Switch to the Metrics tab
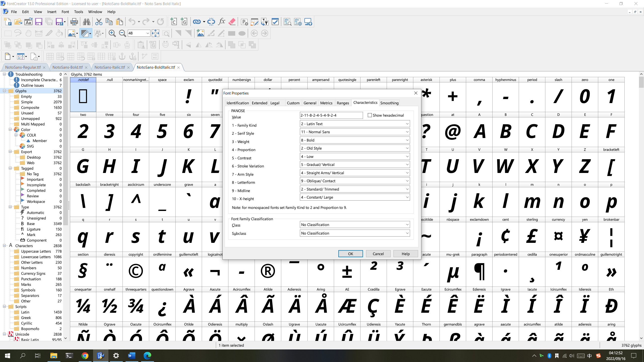The height and width of the screenshot is (362, 644). (x=326, y=103)
